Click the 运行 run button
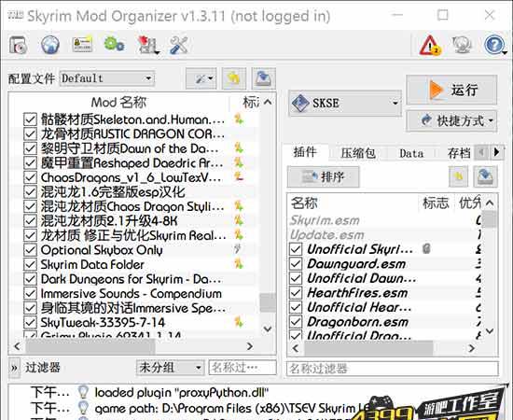513x420 pixels. (451, 90)
